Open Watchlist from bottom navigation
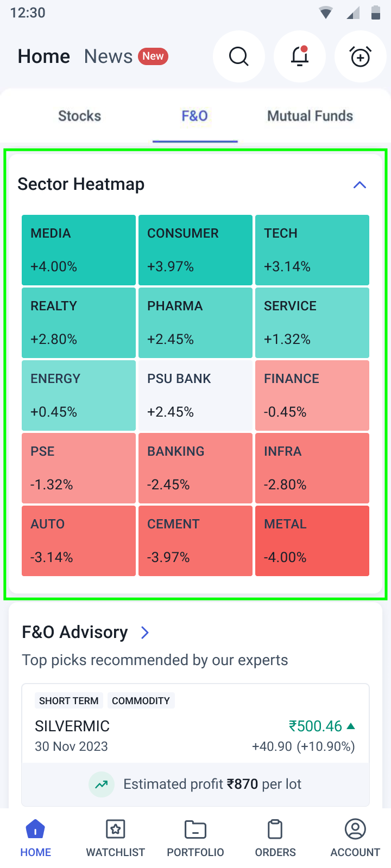The width and height of the screenshot is (391, 868). click(x=116, y=838)
